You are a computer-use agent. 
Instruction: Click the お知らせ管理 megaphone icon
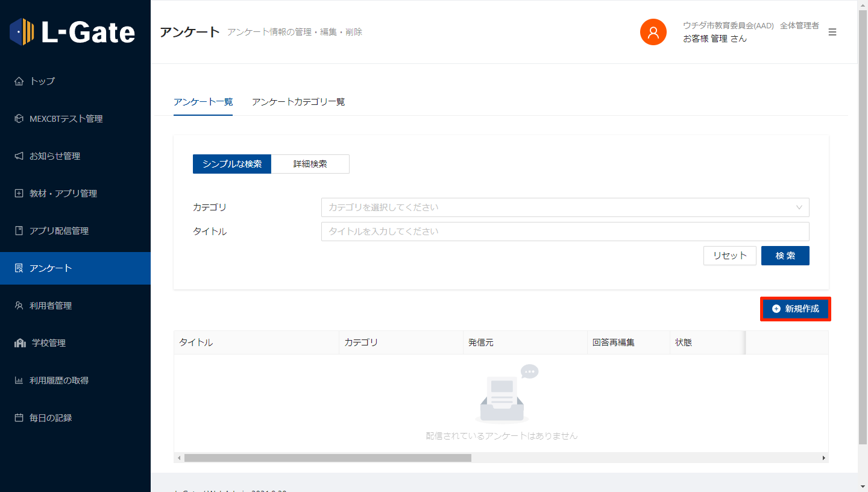tap(19, 156)
